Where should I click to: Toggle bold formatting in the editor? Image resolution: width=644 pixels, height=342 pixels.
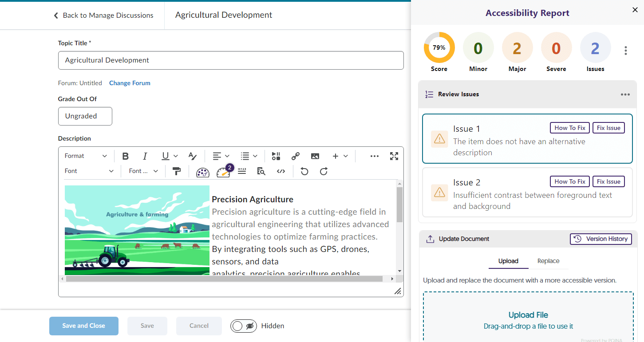(126, 156)
